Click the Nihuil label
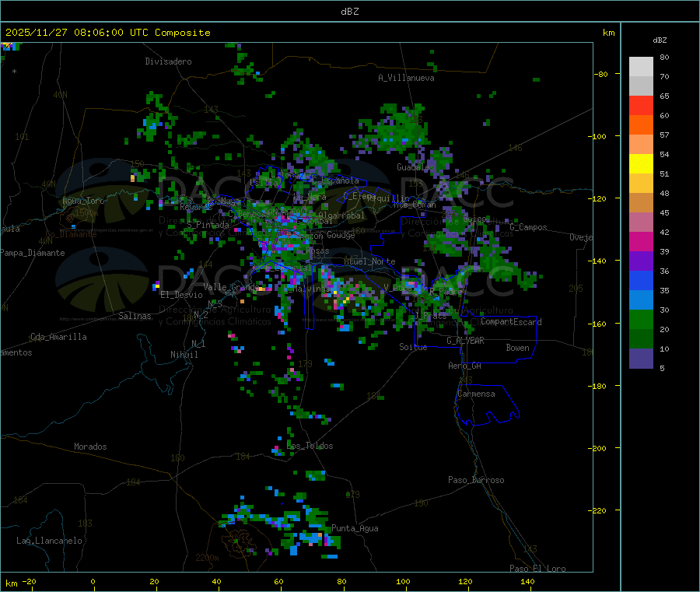 pyautogui.click(x=184, y=355)
